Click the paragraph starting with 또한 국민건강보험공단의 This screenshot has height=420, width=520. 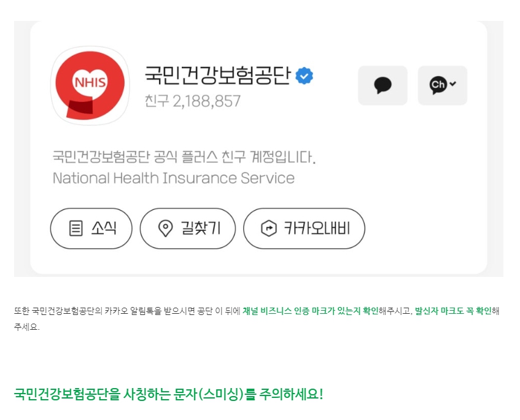(257, 319)
